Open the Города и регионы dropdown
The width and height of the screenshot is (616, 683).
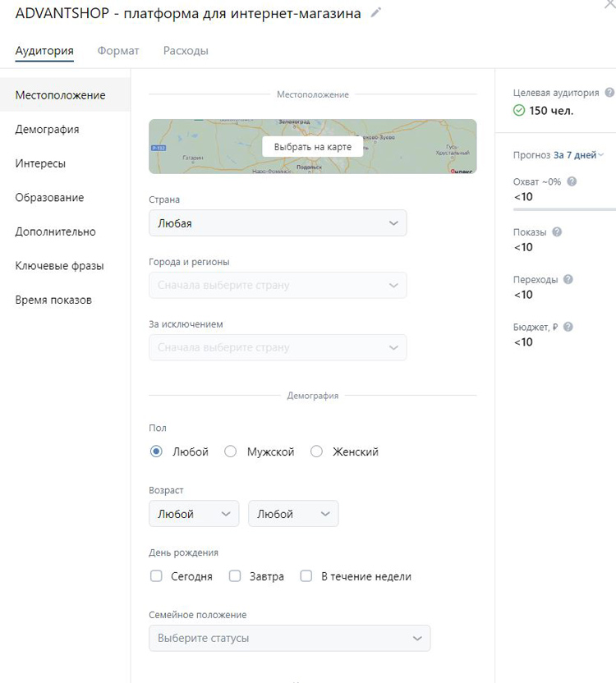[278, 286]
